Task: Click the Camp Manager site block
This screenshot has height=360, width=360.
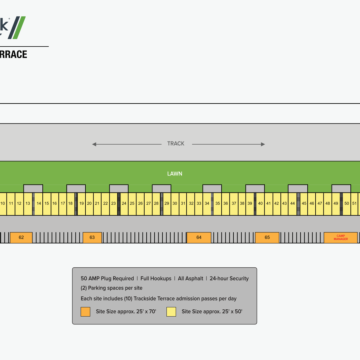Action: (x=341, y=238)
